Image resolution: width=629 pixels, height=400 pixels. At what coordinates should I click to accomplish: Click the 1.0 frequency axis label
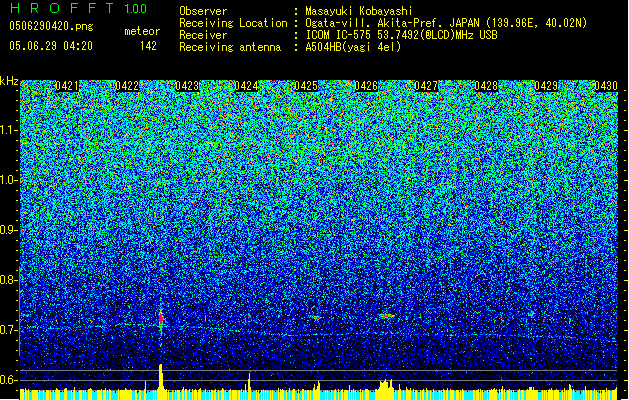pyautogui.click(x=9, y=181)
